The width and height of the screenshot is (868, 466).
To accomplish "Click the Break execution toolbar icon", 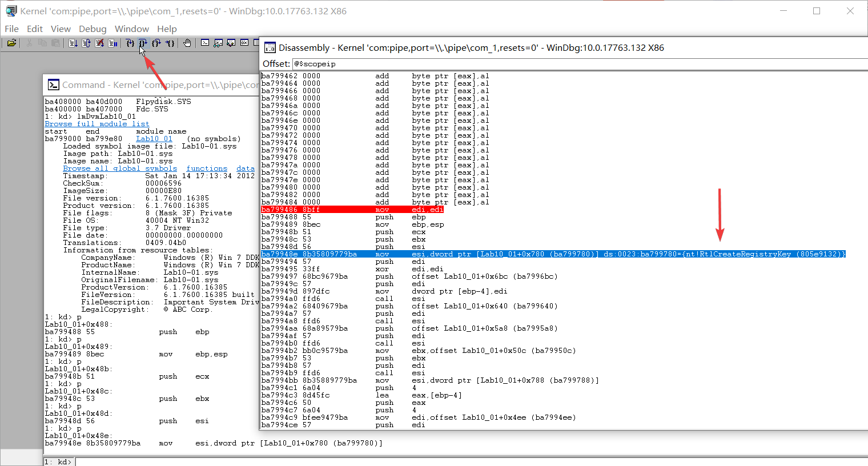I will (112, 43).
